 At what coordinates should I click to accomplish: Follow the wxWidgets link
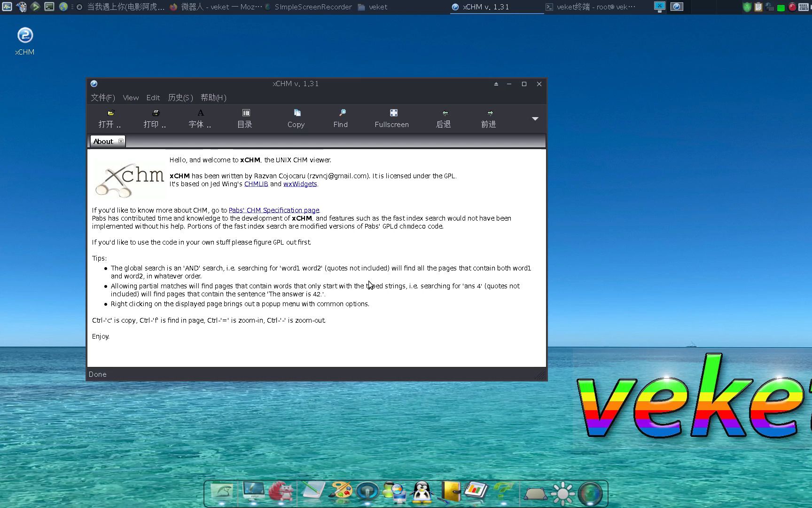(x=300, y=184)
